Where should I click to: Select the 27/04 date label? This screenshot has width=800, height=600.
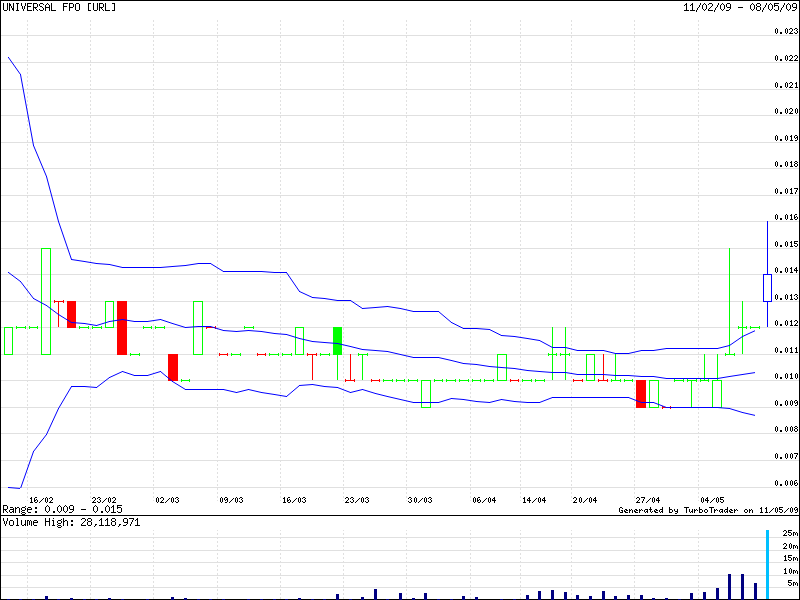648,500
